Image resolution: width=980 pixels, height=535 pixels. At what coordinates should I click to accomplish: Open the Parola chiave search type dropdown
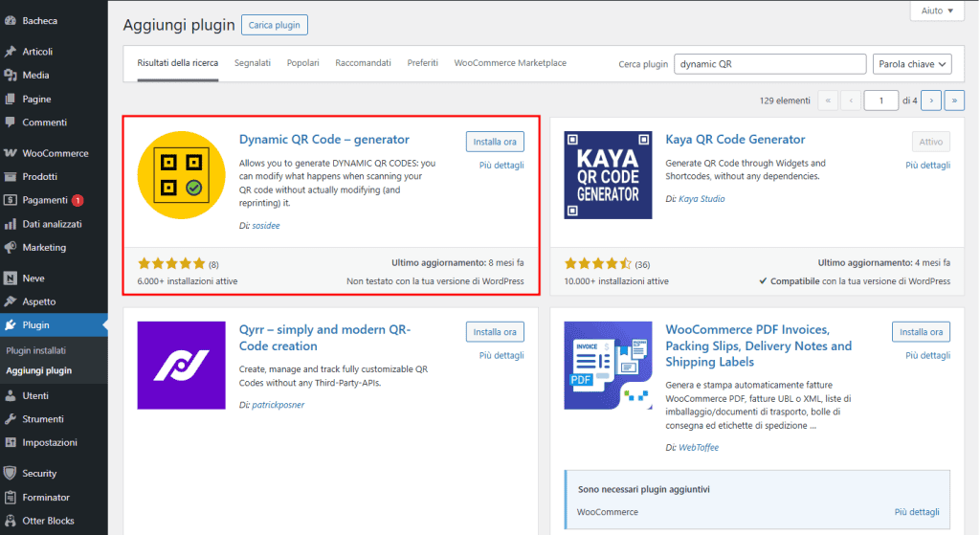point(911,64)
